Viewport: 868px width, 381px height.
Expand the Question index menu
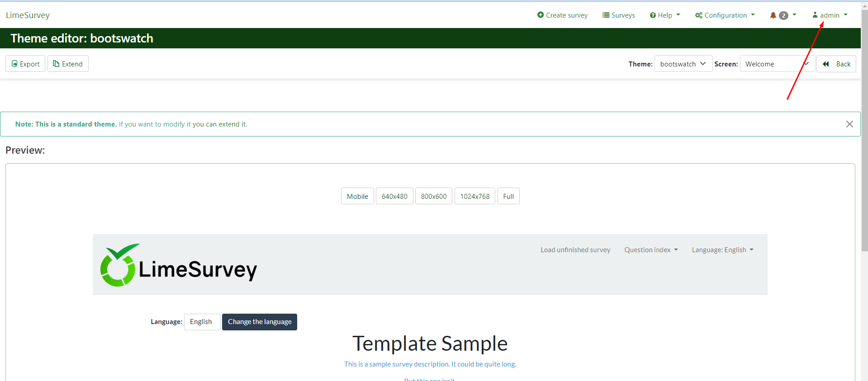pyautogui.click(x=651, y=250)
